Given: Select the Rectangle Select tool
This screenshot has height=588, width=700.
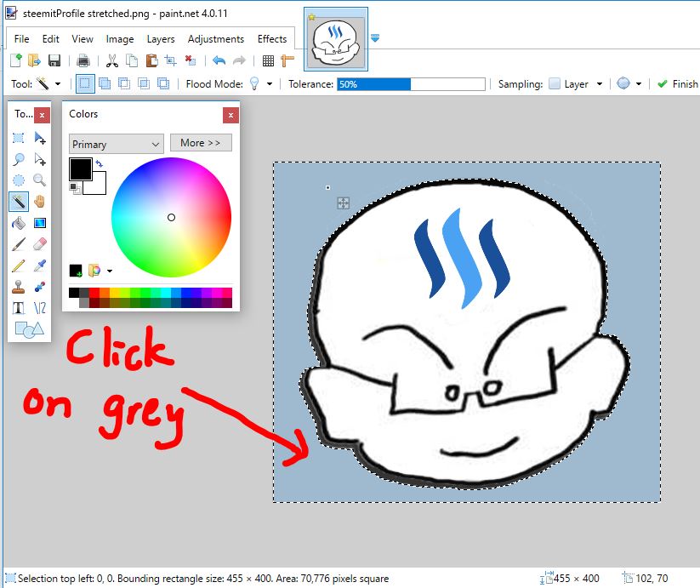Looking at the screenshot, I should tap(19, 138).
